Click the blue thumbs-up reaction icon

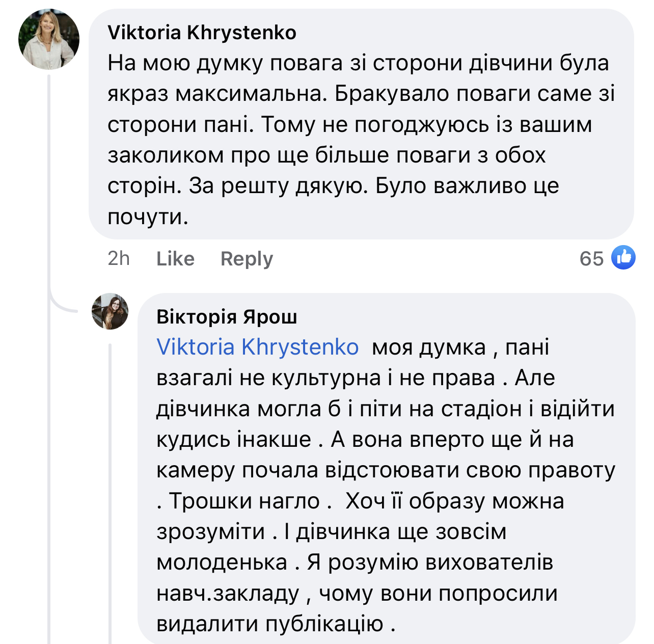(623, 257)
